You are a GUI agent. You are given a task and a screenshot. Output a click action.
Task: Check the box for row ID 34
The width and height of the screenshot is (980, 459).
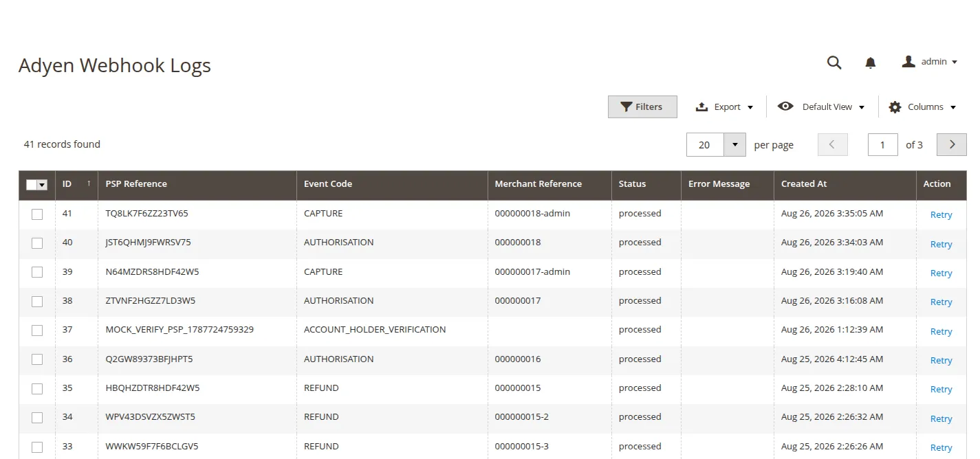(37, 418)
